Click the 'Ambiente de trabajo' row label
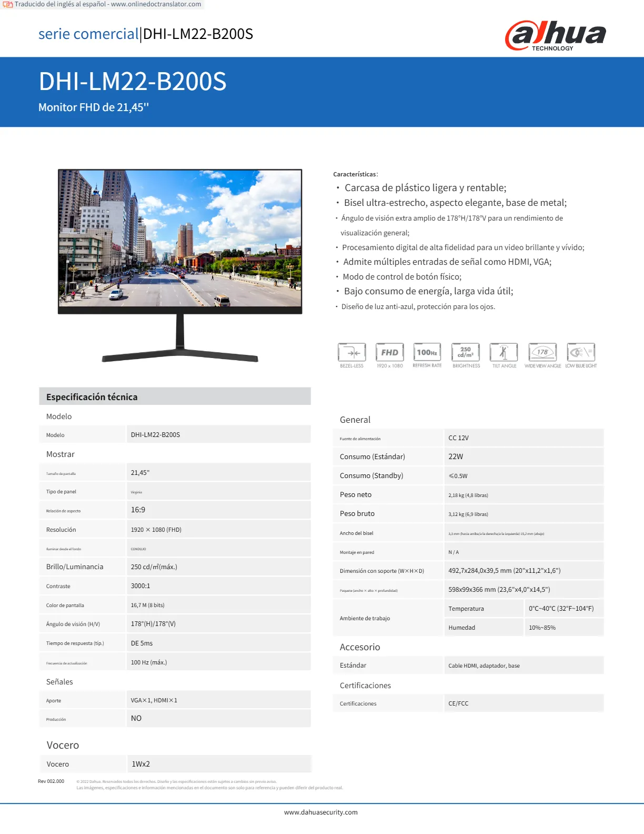 pyautogui.click(x=365, y=618)
